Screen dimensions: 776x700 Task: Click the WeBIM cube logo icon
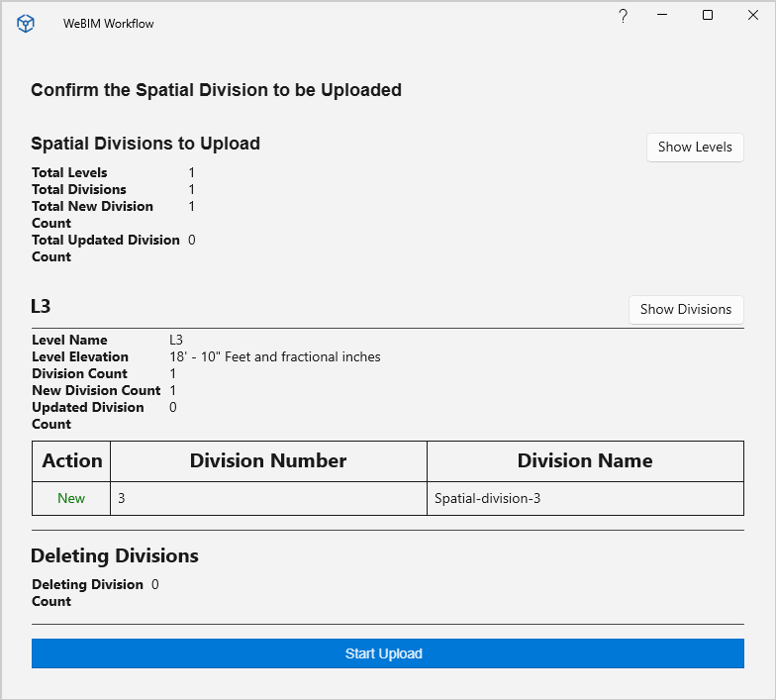pyautogui.click(x=26, y=24)
